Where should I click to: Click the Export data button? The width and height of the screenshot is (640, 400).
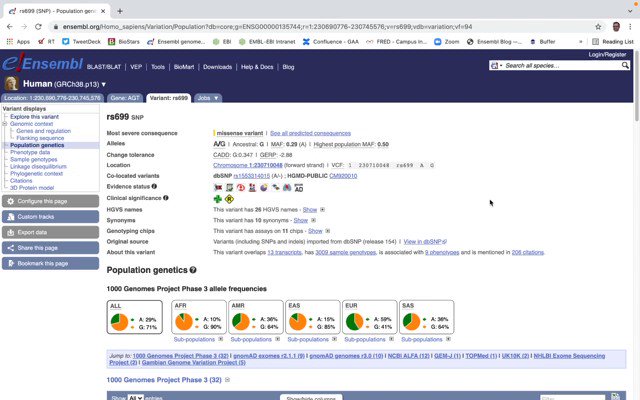tap(50, 232)
